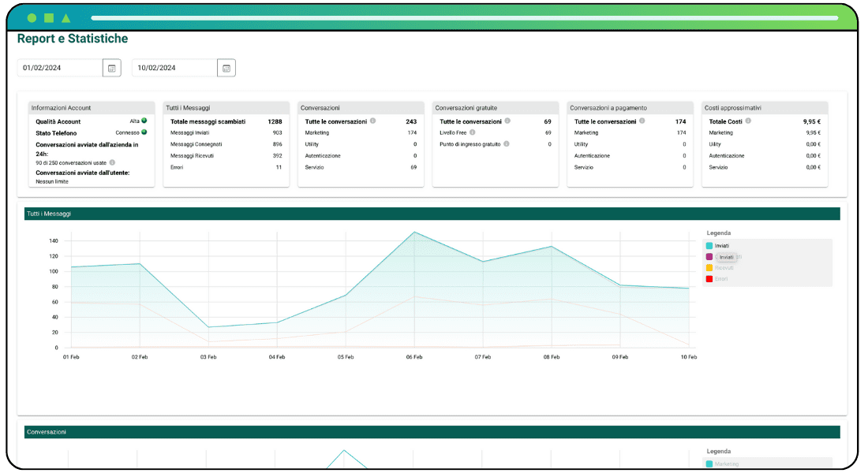Click the 'Costi approssimativi' card header
Viewport: 868px width, 473px height.
tap(765, 108)
